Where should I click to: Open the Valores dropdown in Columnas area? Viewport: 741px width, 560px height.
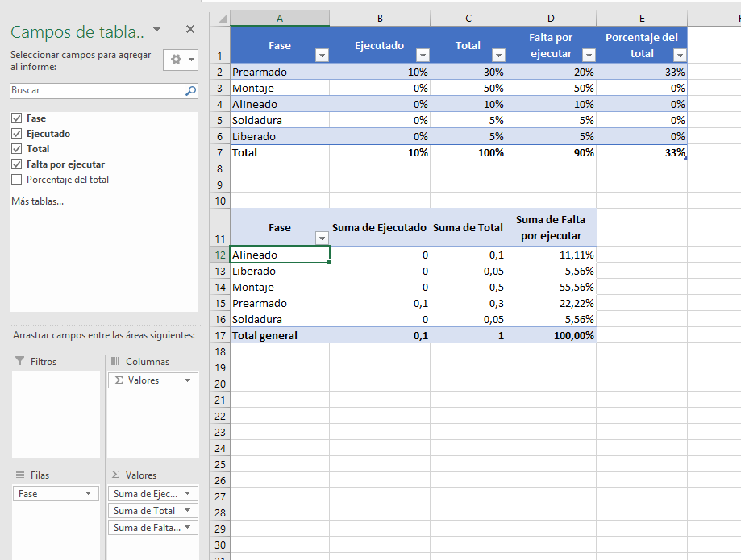pos(188,380)
